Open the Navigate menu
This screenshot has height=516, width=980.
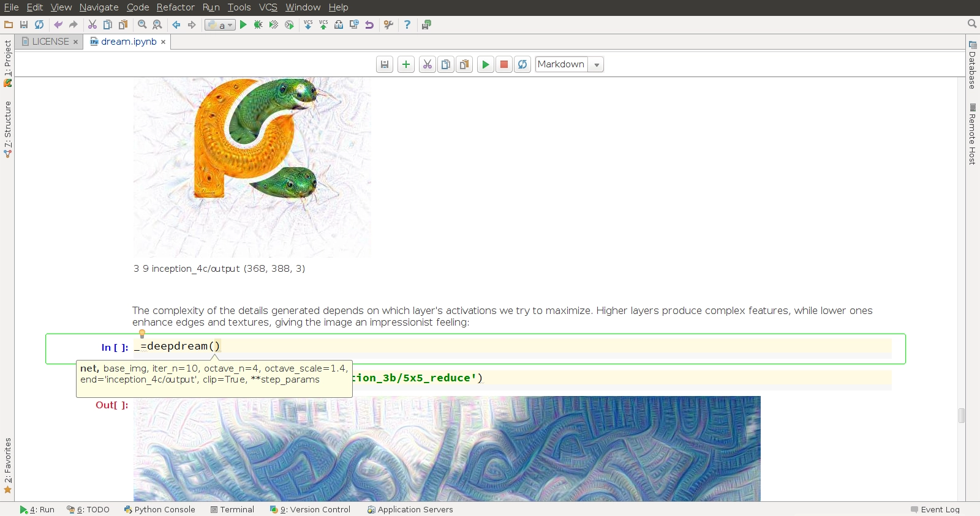(99, 7)
